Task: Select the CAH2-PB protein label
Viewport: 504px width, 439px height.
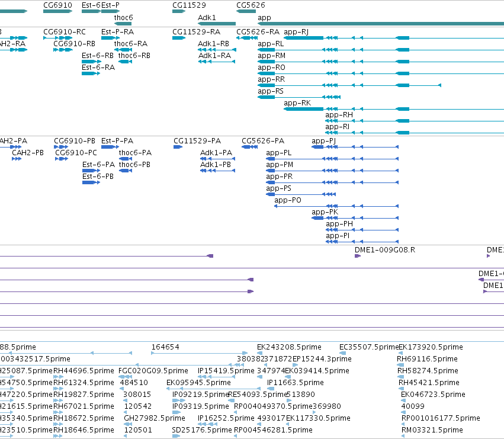Action: pyautogui.click(x=28, y=152)
